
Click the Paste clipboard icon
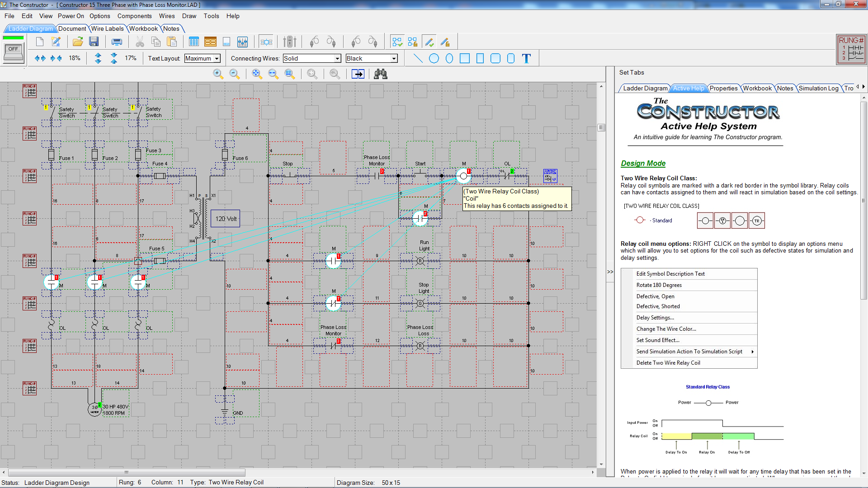pos(172,42)
